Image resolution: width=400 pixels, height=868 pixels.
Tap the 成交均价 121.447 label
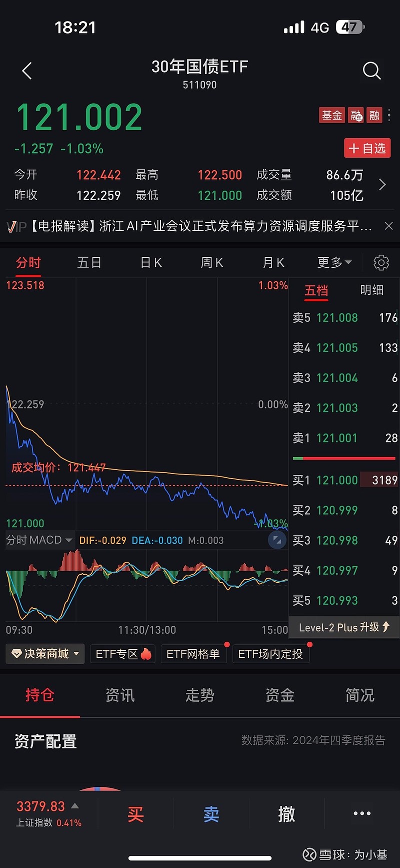tap(58, 468)
